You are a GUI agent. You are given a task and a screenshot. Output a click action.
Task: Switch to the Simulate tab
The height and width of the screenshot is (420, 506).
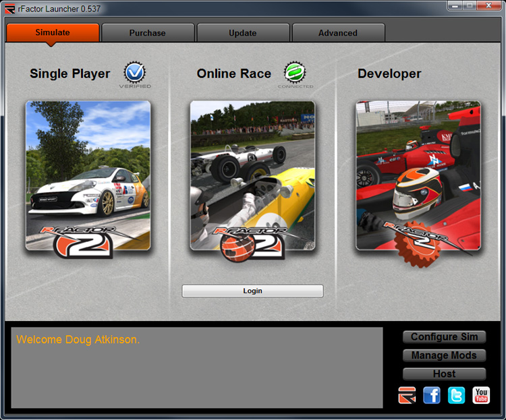click(53, 32)
